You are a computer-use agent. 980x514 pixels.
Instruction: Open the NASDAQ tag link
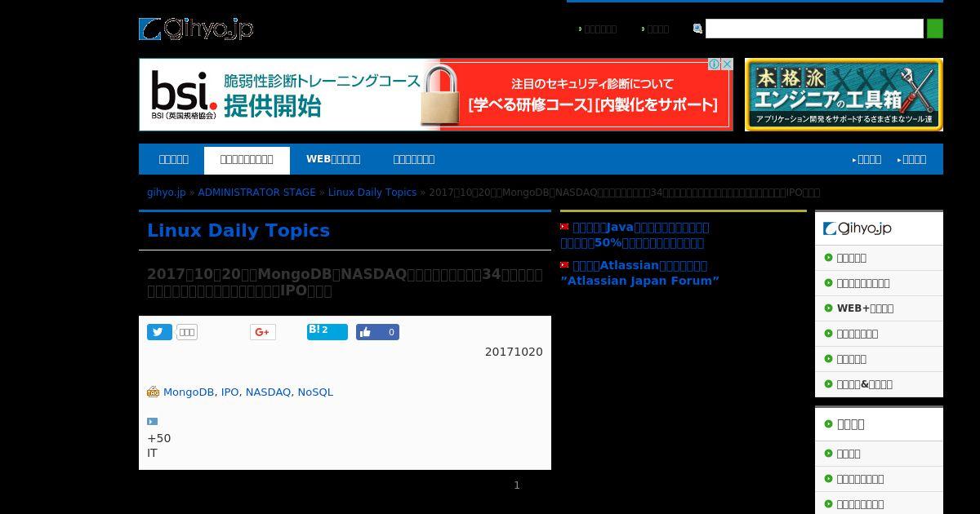(x=268, y=392)
